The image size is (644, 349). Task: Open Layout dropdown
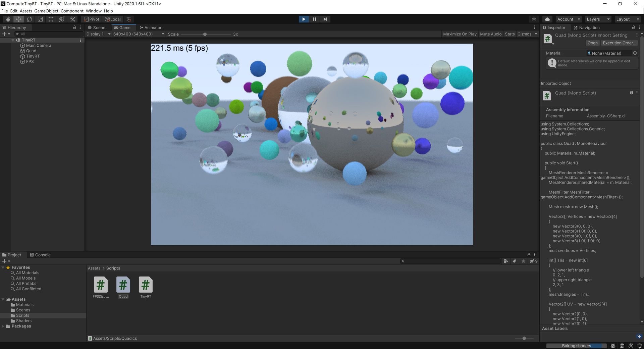[x=627, y=19]
